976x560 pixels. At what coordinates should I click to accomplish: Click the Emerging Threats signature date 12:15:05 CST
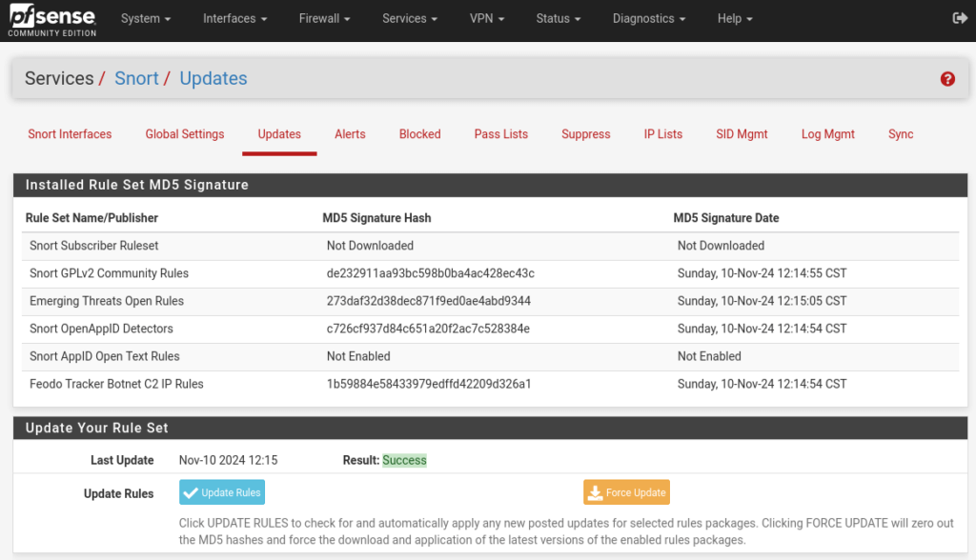(762, 301)
